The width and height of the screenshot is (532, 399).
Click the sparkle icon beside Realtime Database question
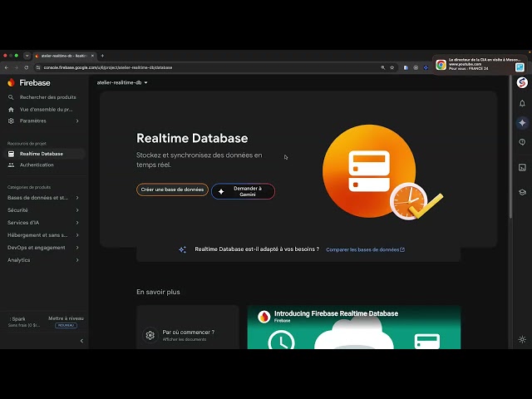183,249
